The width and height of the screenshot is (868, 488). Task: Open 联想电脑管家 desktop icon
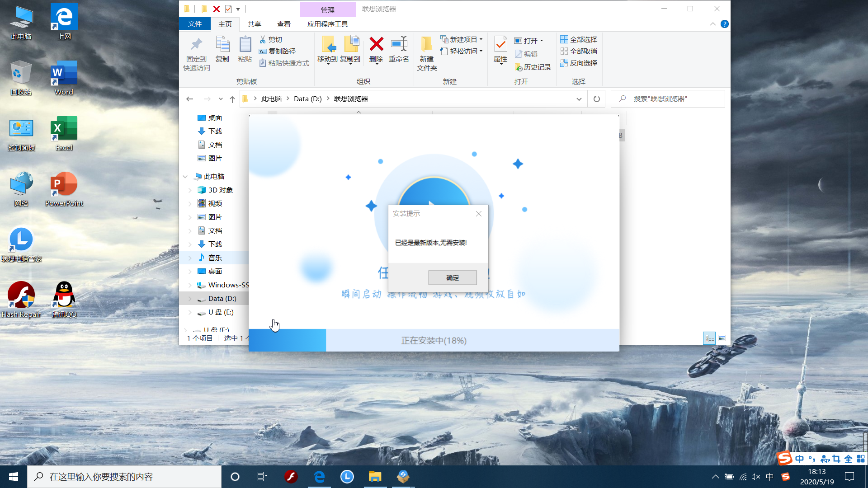21,244
